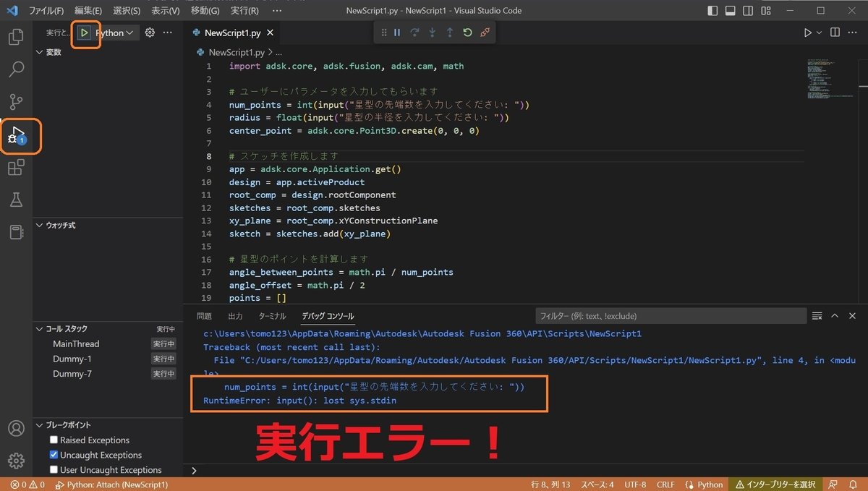Click 行 8, 列 13 cursor position status

click(550, 484)
